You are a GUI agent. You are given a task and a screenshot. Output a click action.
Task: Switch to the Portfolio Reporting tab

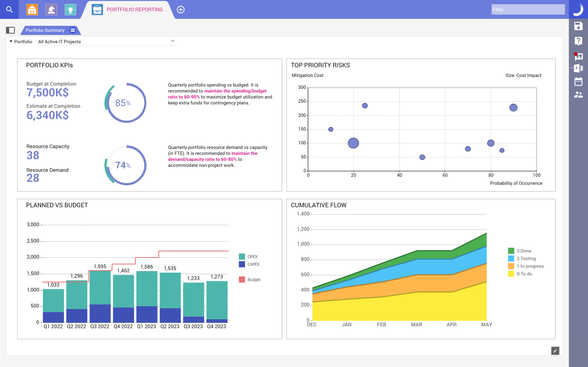134,9
